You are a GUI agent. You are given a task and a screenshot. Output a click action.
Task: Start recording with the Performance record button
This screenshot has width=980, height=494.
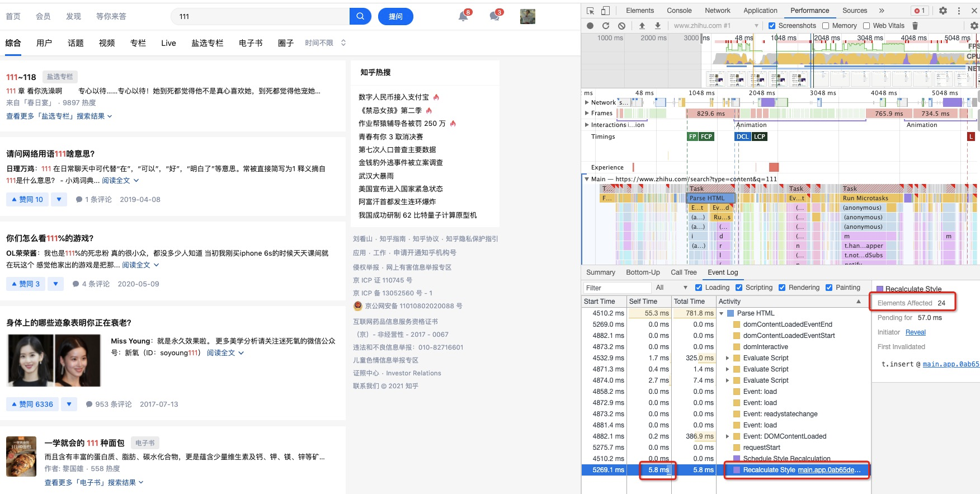[590, 26]
